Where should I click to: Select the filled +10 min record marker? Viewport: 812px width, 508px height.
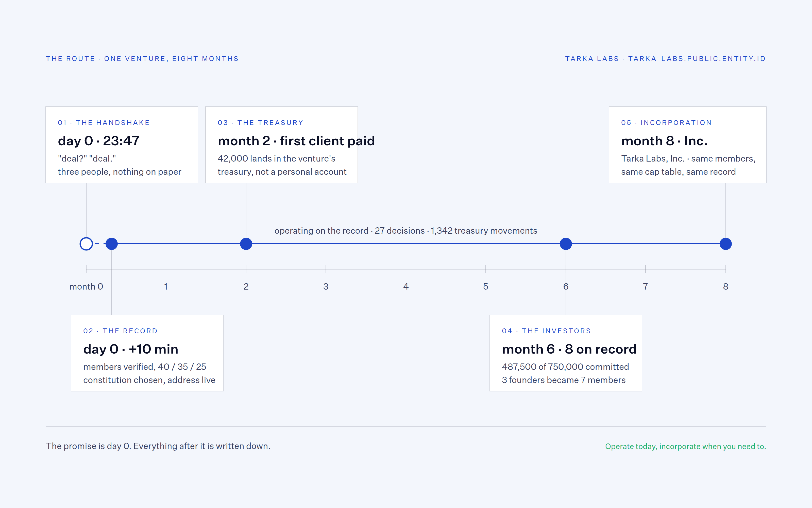[x=112, y=244]
